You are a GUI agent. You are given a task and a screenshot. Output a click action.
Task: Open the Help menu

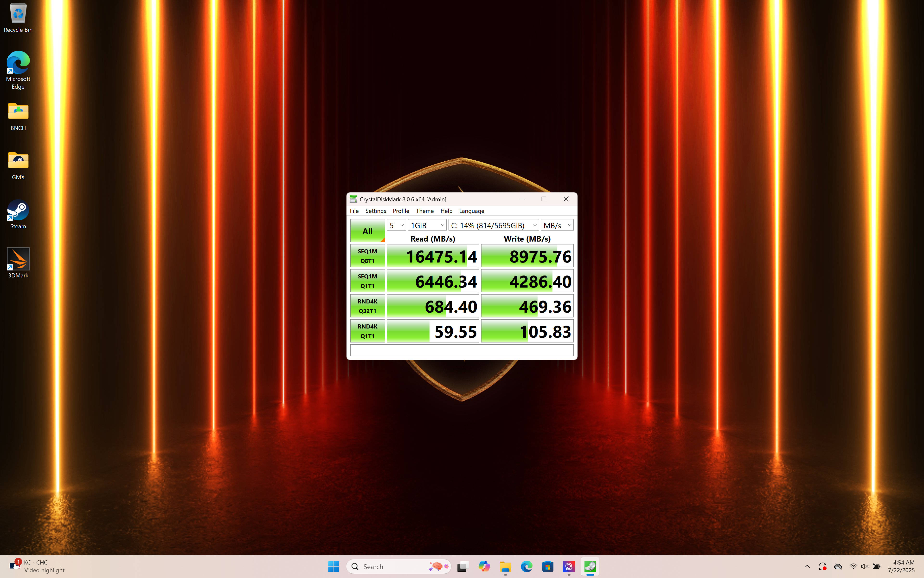(x=446, y=211)
